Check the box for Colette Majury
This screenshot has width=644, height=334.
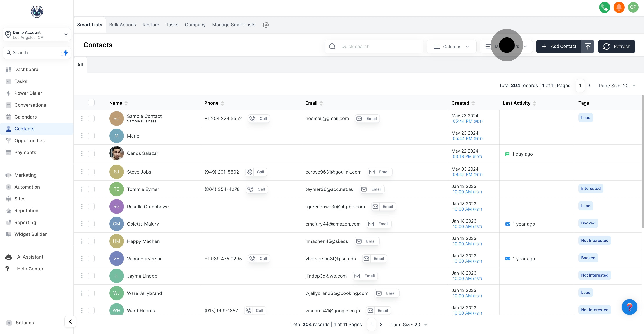point(91,224)
